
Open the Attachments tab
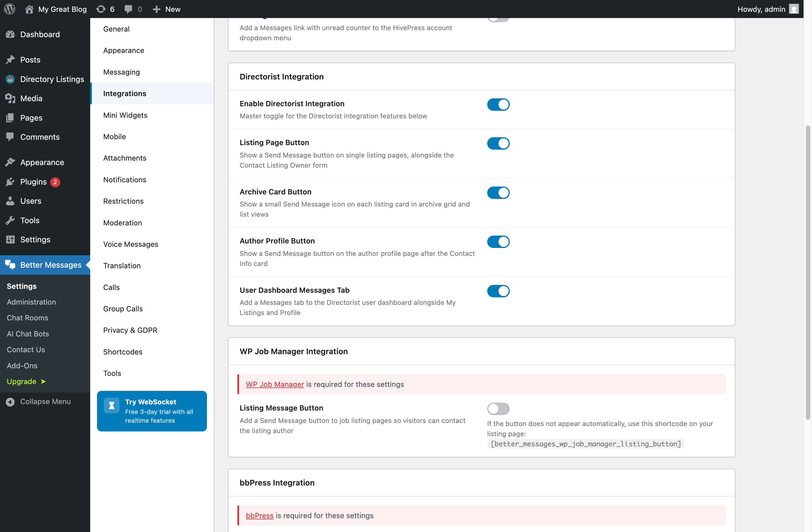(152, 158)
